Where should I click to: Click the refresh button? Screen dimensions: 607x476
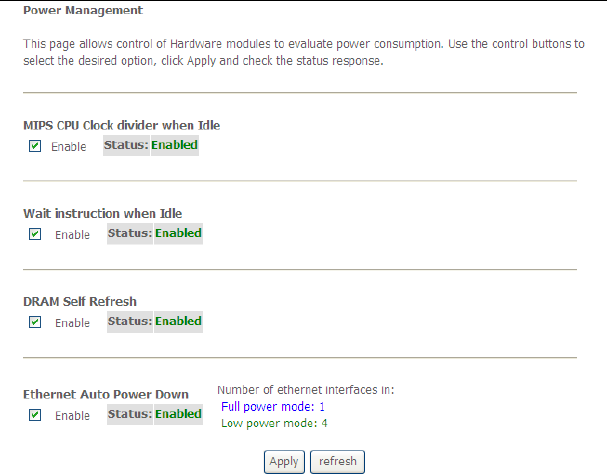tap(338, 462)
